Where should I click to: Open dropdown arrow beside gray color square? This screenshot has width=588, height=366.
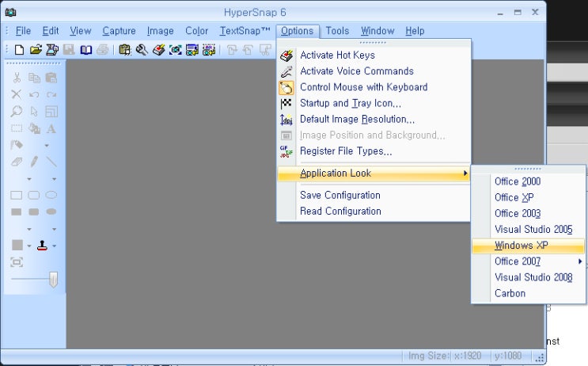click(29, 246)
